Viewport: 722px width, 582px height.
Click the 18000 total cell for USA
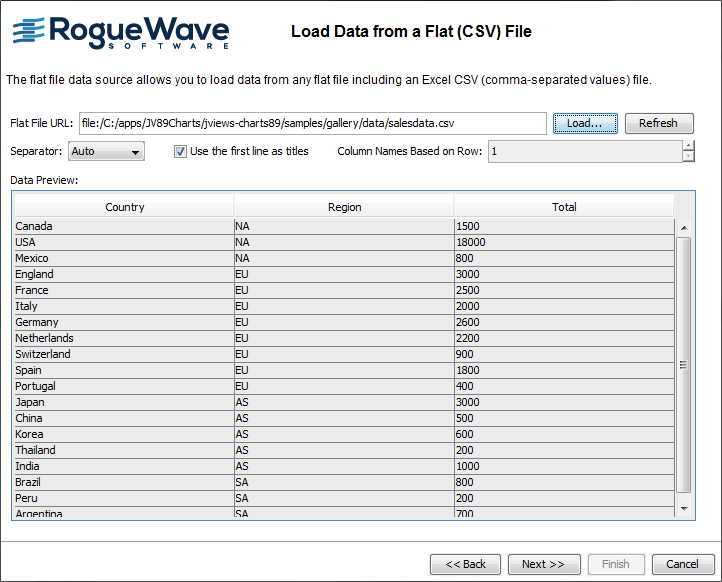[564, 242]
